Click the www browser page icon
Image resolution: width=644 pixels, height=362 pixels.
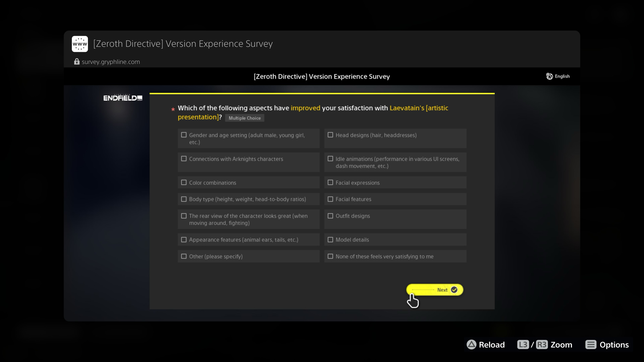80,44
